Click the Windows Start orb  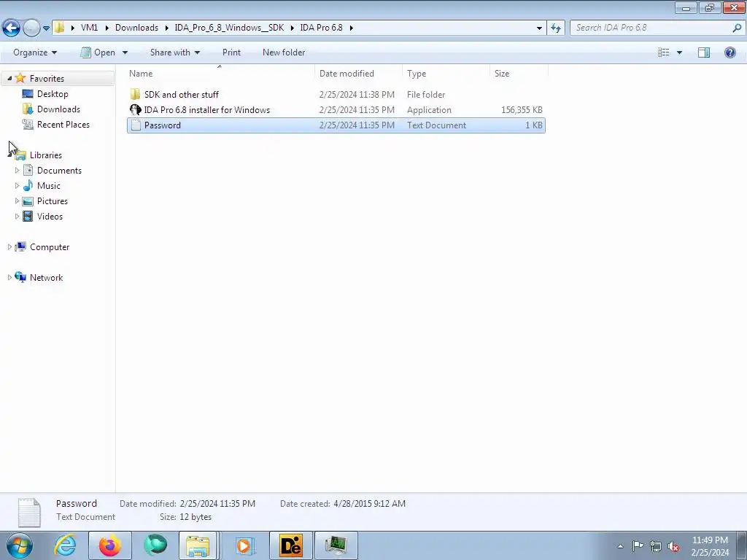pyautogui.click(x=20, y=545)
